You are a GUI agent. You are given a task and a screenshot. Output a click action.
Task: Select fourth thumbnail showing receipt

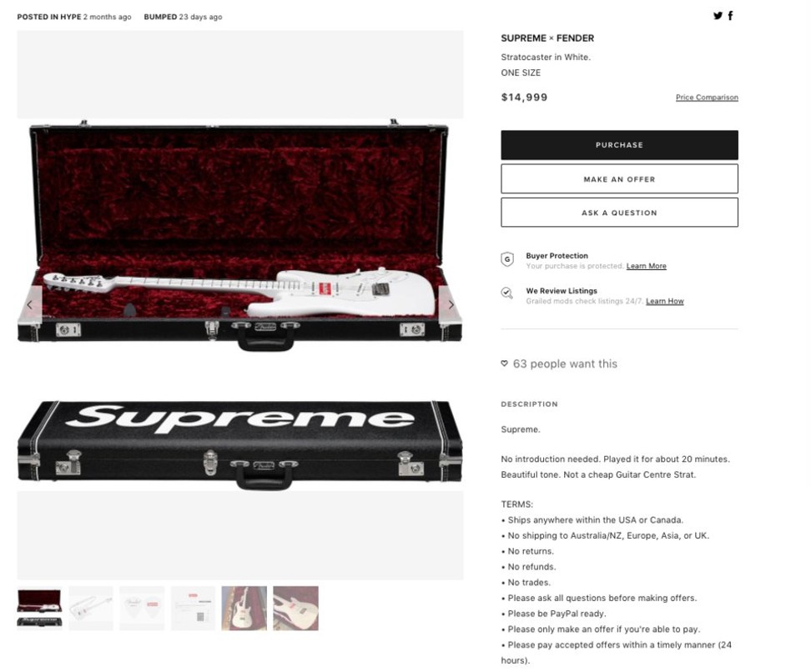(x=193, y=608)
